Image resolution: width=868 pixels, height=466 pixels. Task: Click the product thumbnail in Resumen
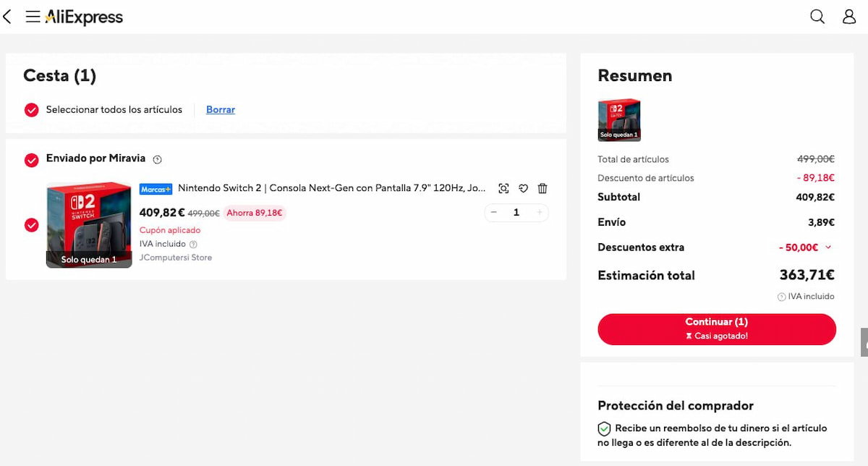point(619,120)
